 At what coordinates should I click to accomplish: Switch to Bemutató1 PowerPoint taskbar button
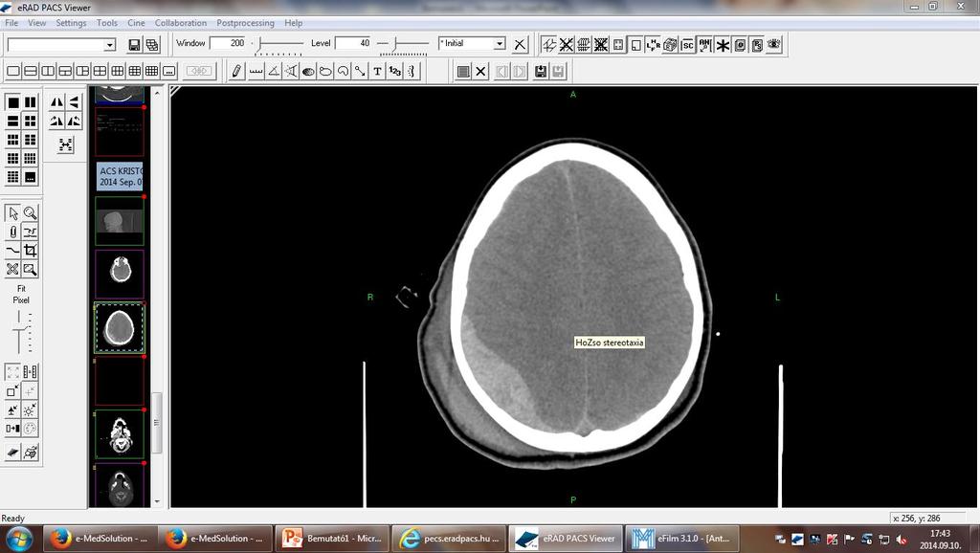click(x=332, y=538)
